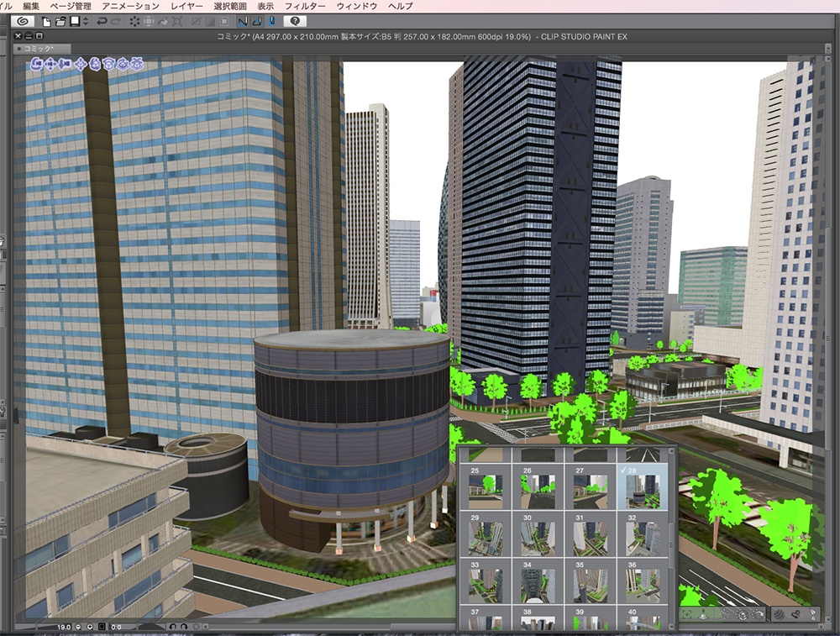
Task: Click the camera dolly 3D manipulator icon
Action: click(x=66, y=65)
